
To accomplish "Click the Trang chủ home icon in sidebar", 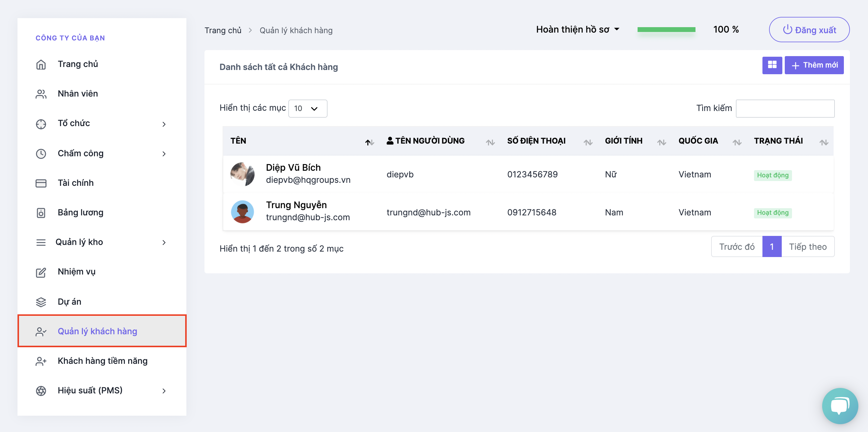I will click(x=41, y=64).
